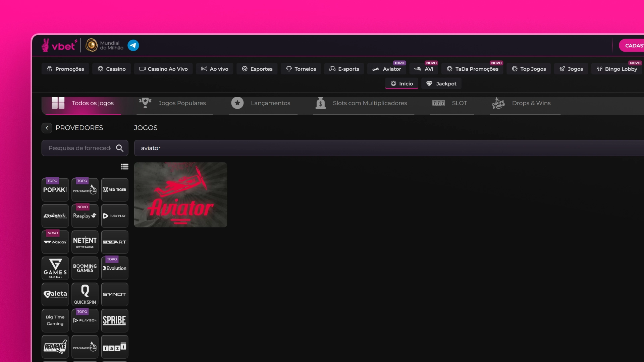Select the Red Tiger provider tile
The image size is (644, 362).
[x=115, y=190]
